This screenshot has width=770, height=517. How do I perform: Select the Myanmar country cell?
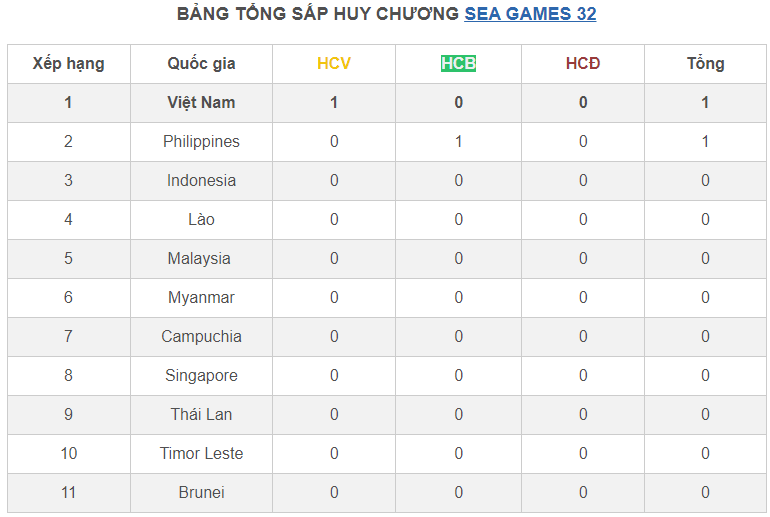(x=201, y=297)
